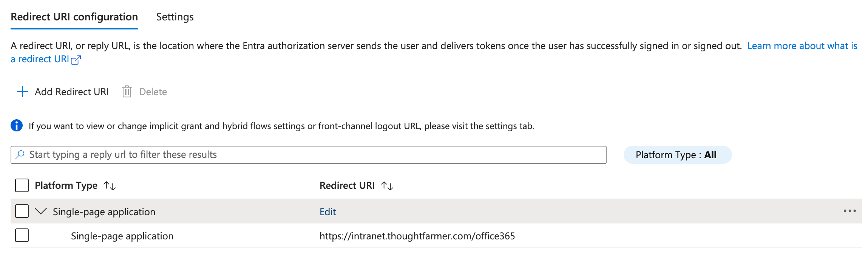Switch to the Settings tab
The height and width of the screenshot is (256, 868).
pyautogui.click(x=174, y=17)
